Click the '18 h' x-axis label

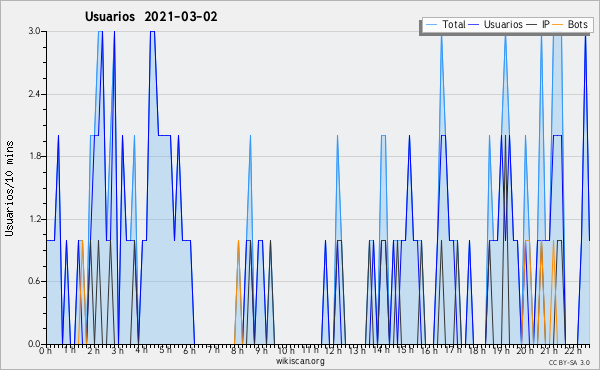click(477, 351)
